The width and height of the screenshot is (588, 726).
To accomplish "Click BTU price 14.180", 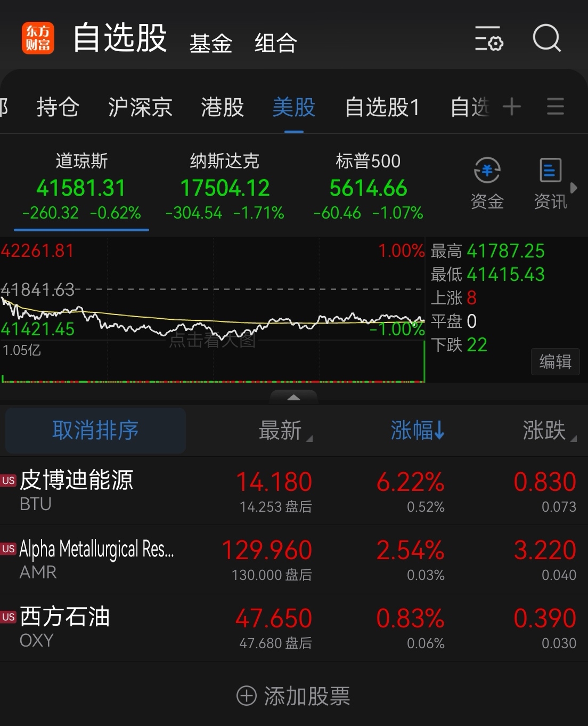I will tap(274, 482).
